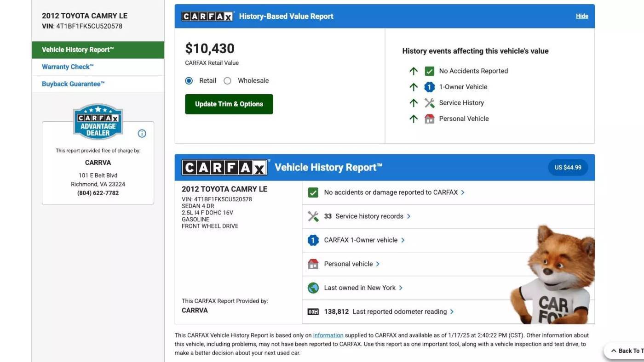Click the tools icon in service history records row
Viewport: 644px width, 362px height.
coord(313,216)
